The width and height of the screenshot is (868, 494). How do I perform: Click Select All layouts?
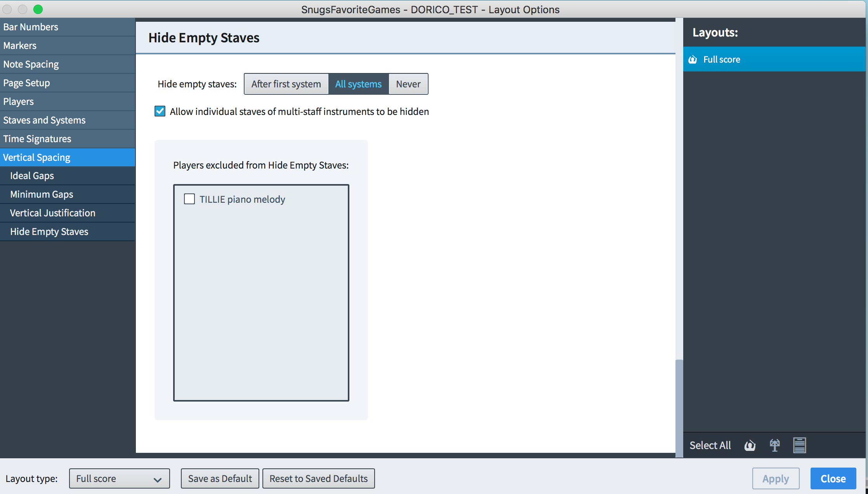coord(710,445)
